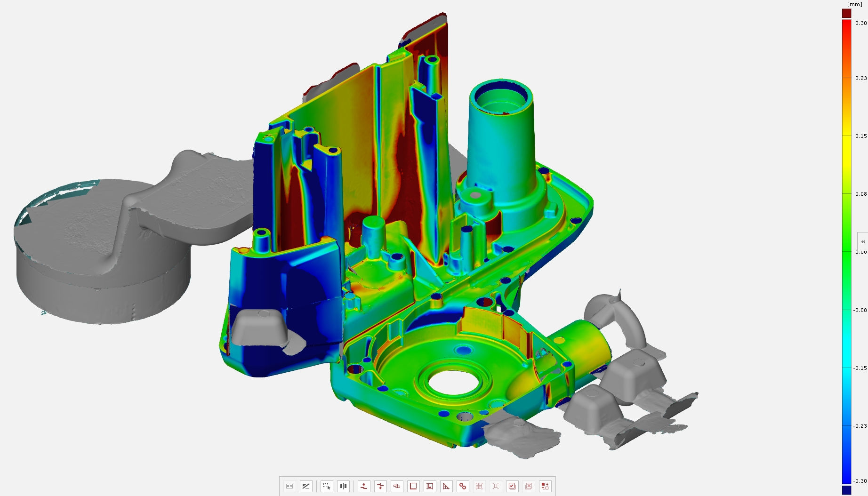868x496 pixels.
Task: Click the 0.30 legend value
Action: 861,23
